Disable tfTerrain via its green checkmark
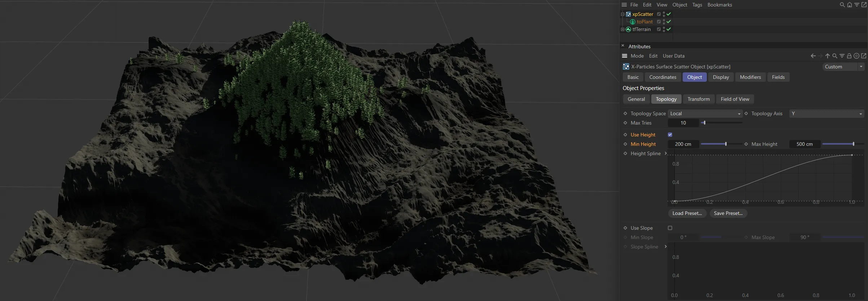This screenshot has height=301, width=868. click(x=669, y=29)
